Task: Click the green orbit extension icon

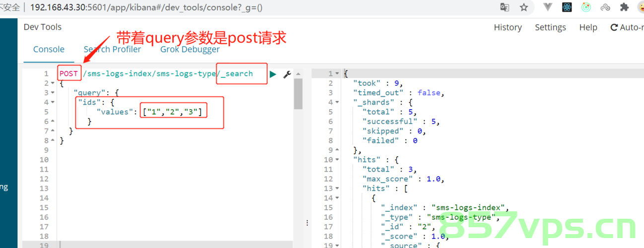Action: 586,7
